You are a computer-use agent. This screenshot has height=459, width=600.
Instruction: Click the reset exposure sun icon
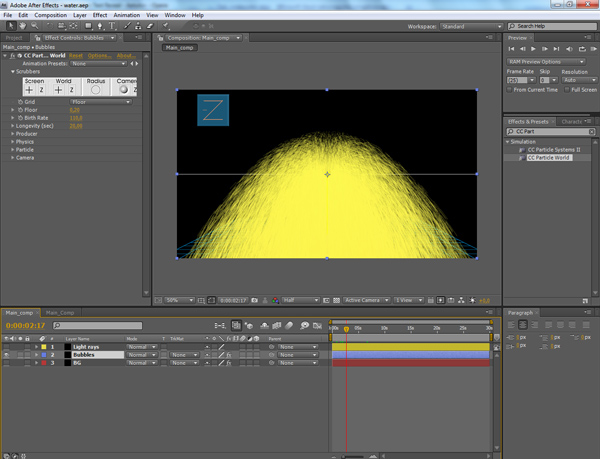pyautogui.click(x=472, y=300)
